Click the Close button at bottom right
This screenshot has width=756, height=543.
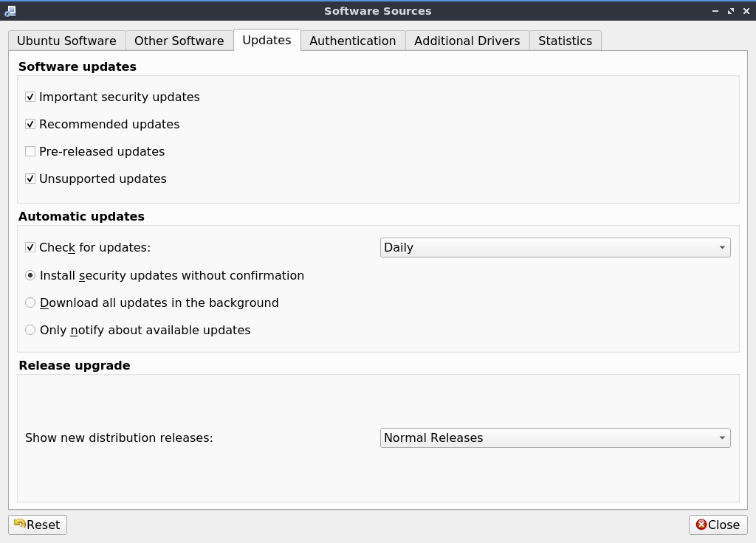718,525
